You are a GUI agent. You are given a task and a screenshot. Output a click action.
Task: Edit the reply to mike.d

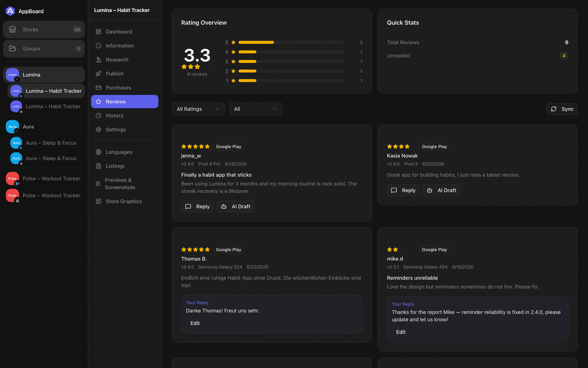401,332
